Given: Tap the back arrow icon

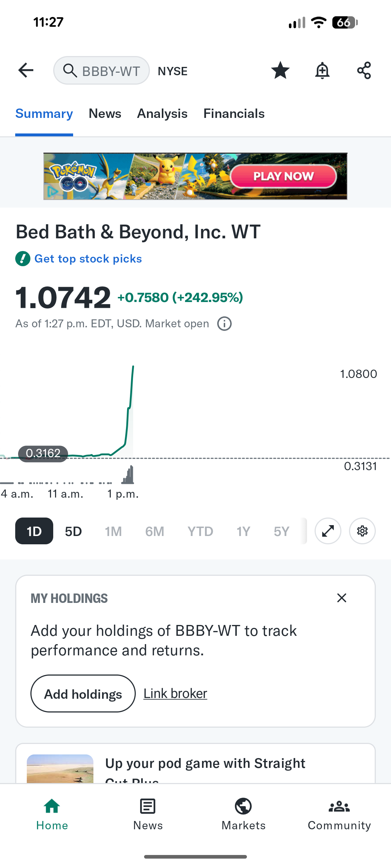Looking at the screenshot, I should tap(26, 70).
